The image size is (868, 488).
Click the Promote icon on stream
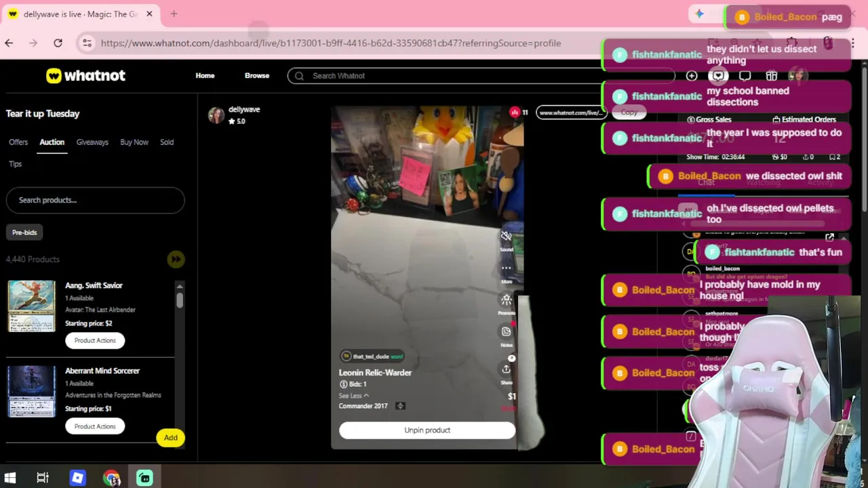click(x=507, y=300)
